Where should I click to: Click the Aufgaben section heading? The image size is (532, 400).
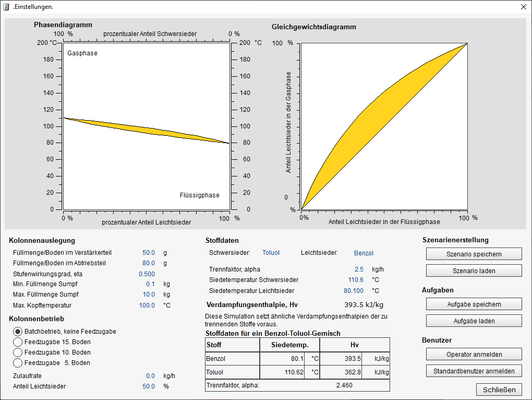(438, 290)
